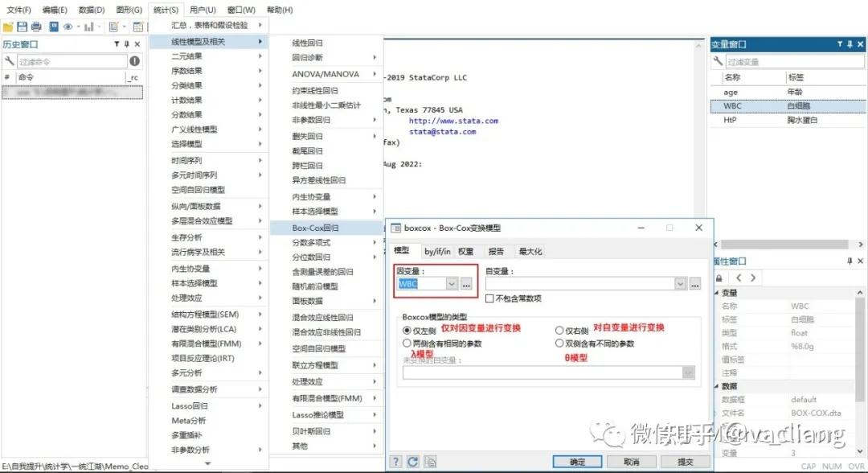Click the reset (circular arrow) icon in the dialog

tap(412, 460)
